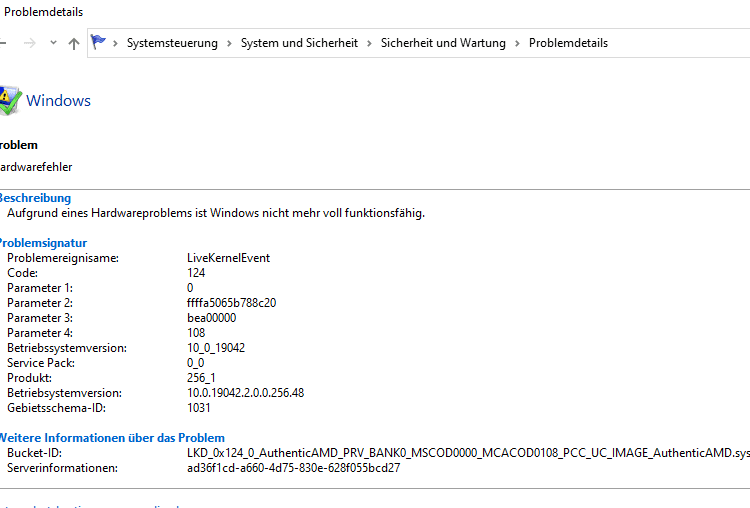This screenshot has width=750, height=508.
Task: Expand chevron right of the flag icon
Action: [115, 44]
